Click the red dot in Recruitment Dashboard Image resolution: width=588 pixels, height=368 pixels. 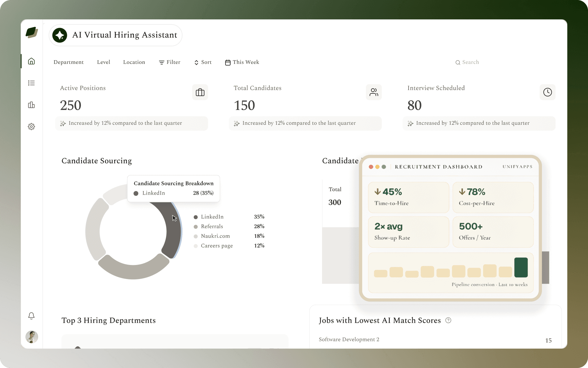point(371,167)
